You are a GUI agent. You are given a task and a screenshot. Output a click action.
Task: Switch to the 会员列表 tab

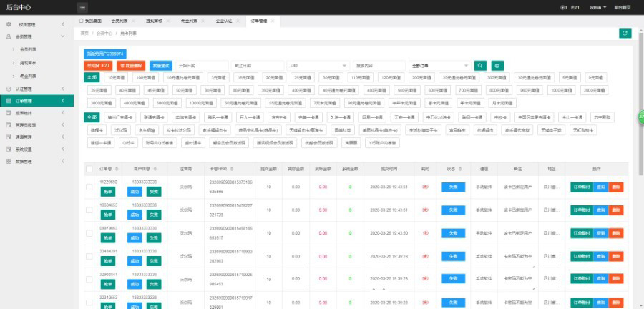120,21
